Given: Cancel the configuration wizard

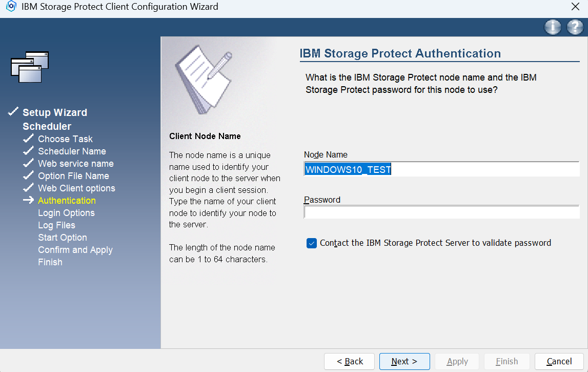Looking at the screenshot, I should coord(559,361).
